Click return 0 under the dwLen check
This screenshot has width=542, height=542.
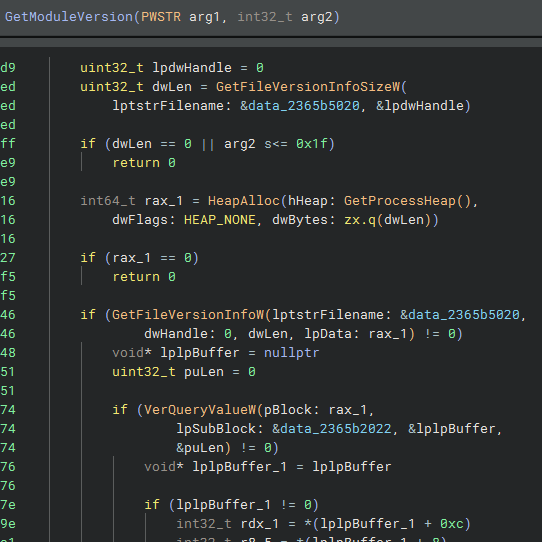tap(144, 163)
